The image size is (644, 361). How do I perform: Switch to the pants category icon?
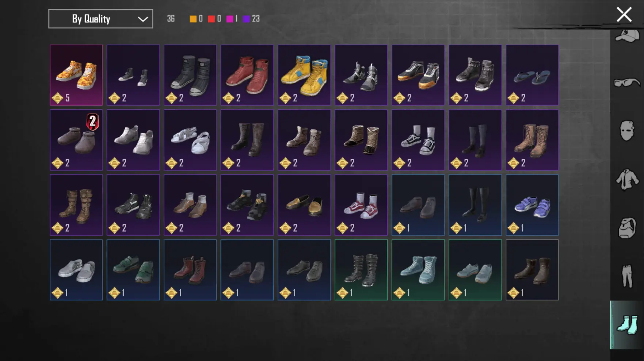click(627, 276)
